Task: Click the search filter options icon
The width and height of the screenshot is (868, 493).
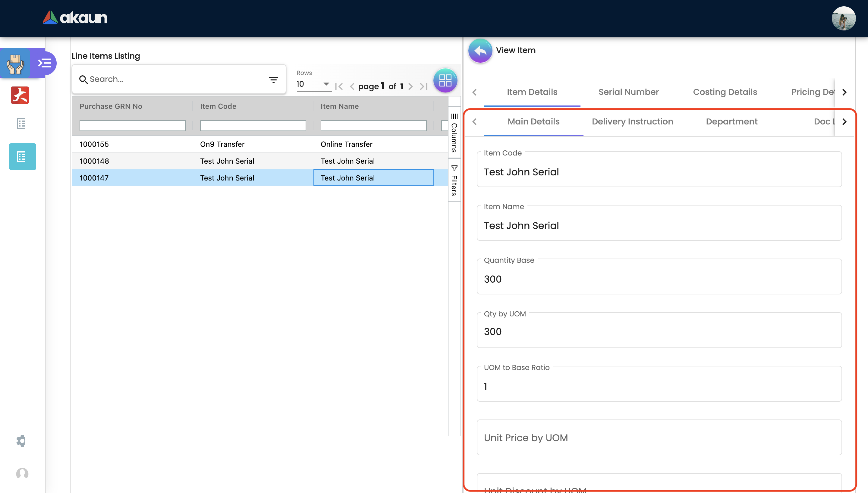Action: pos(273,80)
